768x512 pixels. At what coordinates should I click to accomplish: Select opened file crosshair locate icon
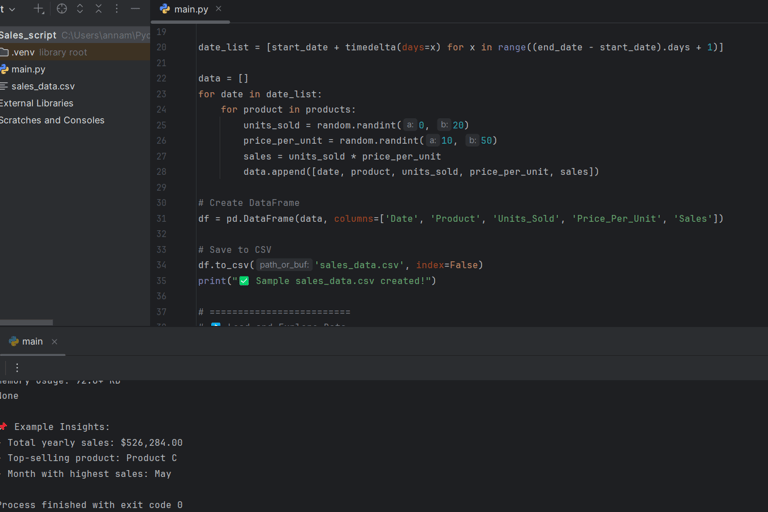62,9
